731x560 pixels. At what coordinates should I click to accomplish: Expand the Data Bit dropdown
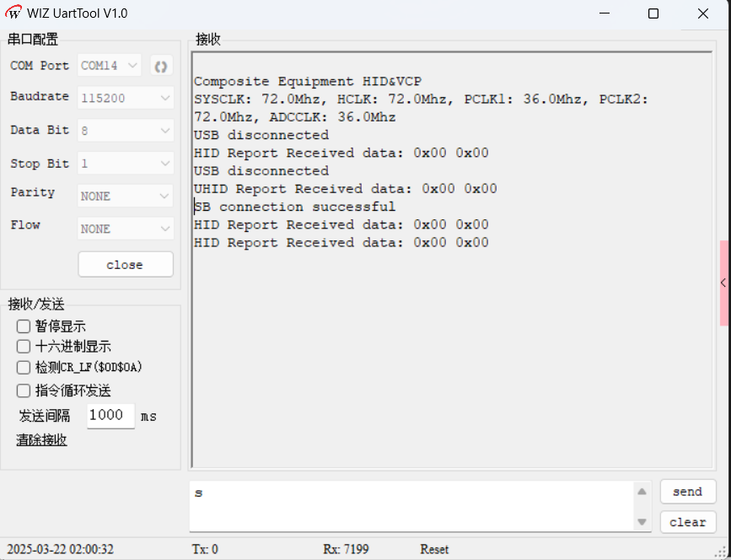click(x=126, y=131)
